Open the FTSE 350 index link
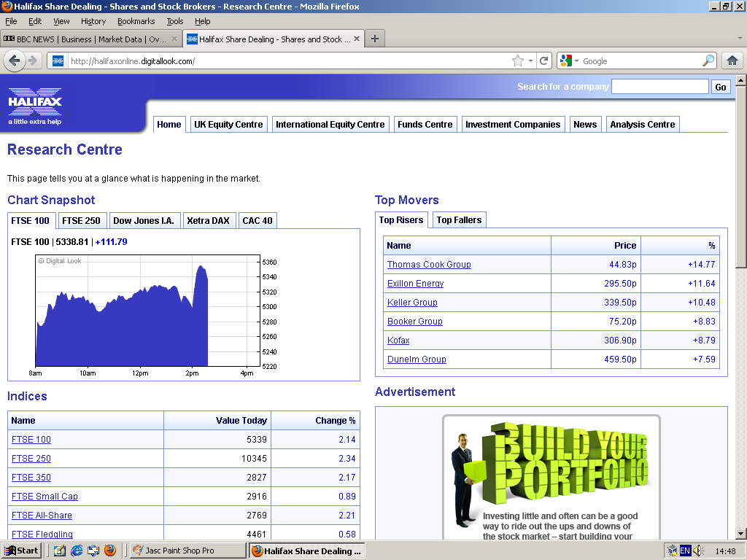Screen dimensions: 747x560 pyautogui.click(x=31, y=478)
